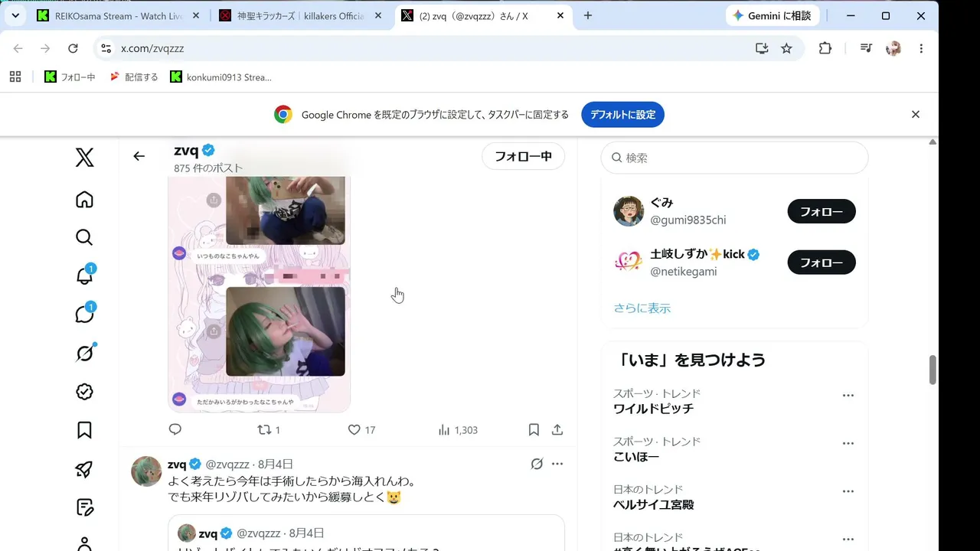Image resolution: width=980 pixels, height=551 pixels.
Task: Switch to the 神聖キラッカーズ tab
Action: [300, 16]
